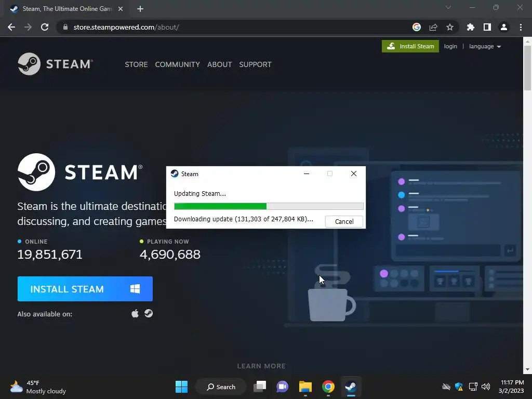Open the COMMUNITY menu

[x=178, y=64]
